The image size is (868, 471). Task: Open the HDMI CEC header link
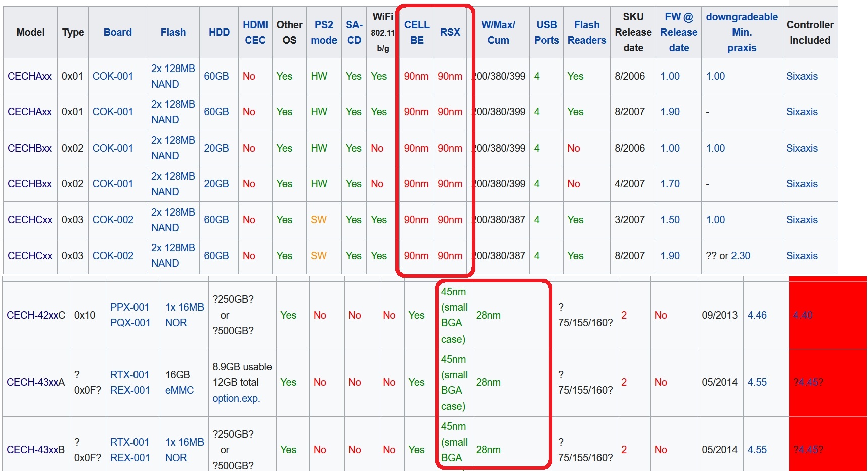tap(255, 32)
